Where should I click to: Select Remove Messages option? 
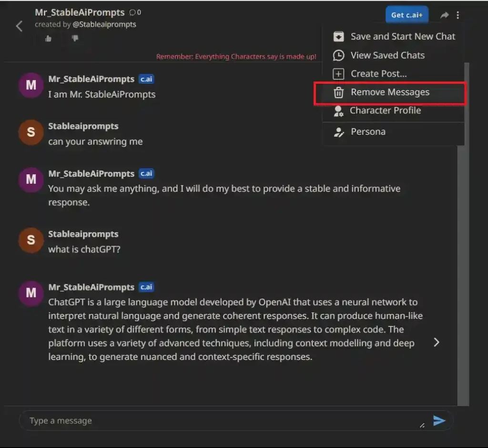(390, 92)
